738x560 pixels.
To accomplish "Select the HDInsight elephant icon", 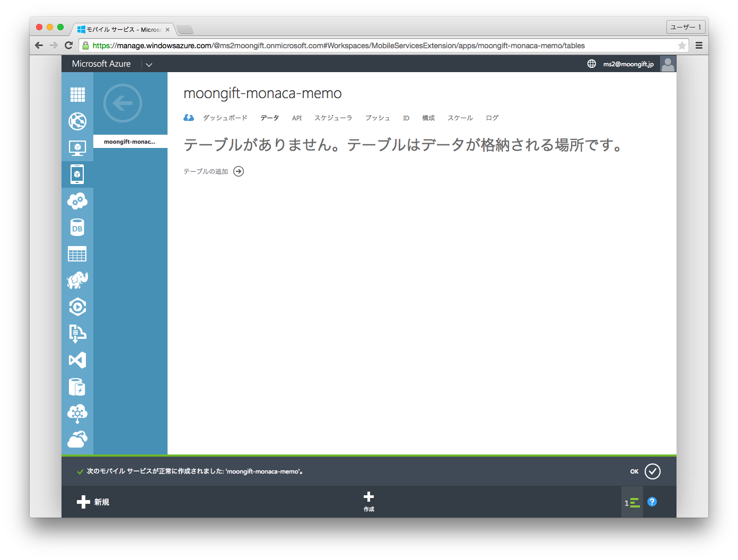I will click(x=77, y=281).
